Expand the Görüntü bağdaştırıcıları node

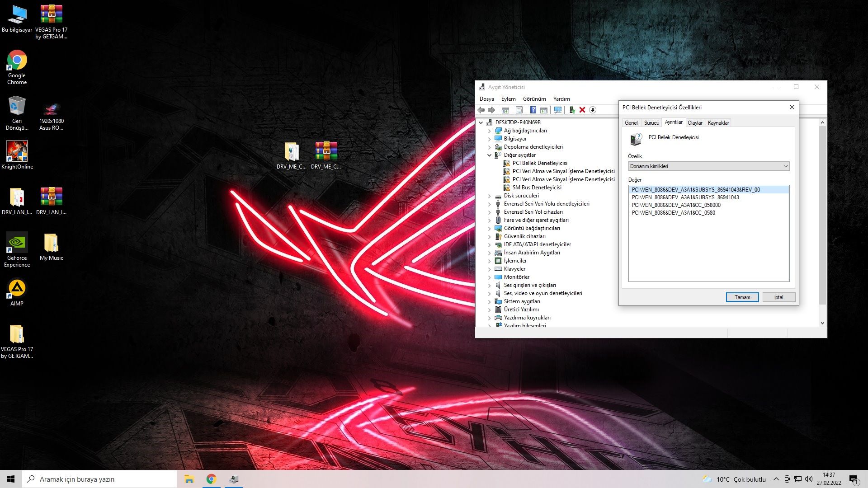coord(489,228)
